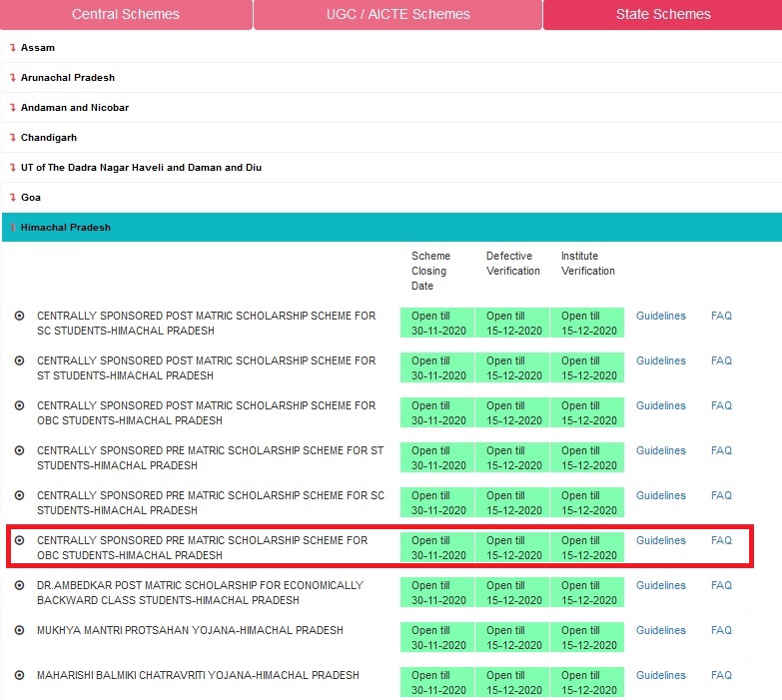
Task: Select the State Schemes tab
Action: [x=663, y=15]
